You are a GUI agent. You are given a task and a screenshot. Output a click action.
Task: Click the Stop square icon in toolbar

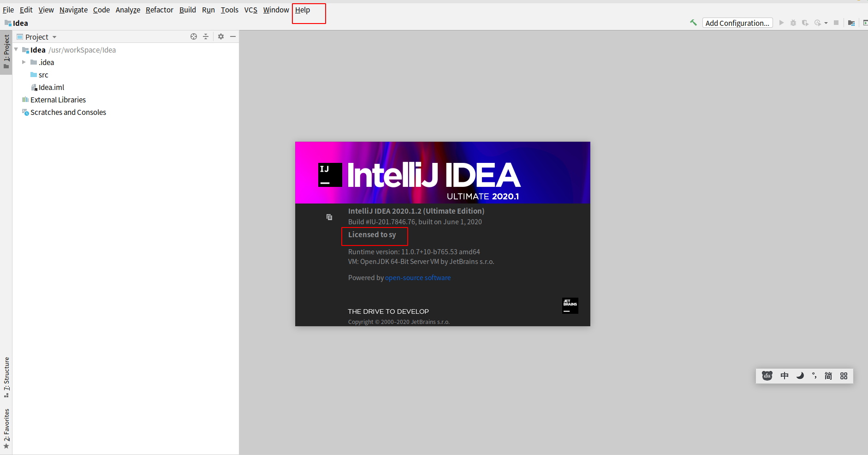[x=836, y=23]
